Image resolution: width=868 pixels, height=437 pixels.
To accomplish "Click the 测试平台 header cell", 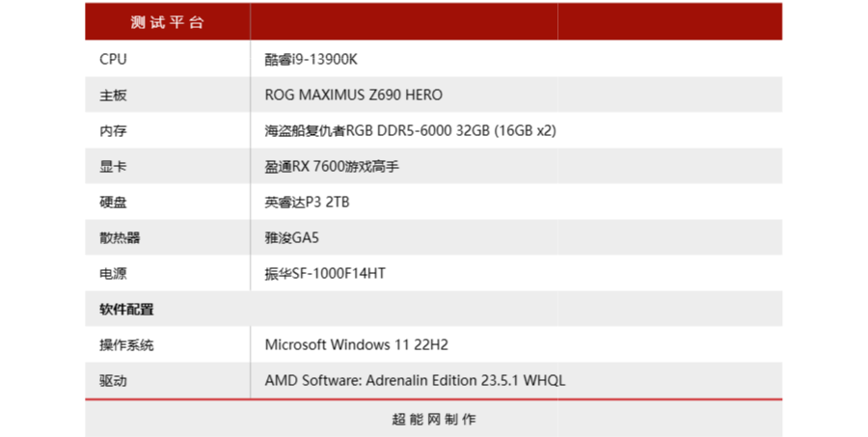I will coord(167,22).
